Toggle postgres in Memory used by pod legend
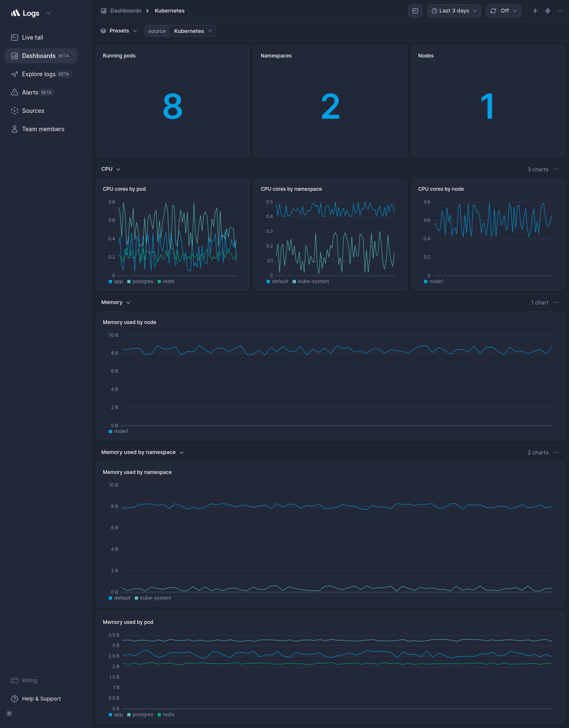 (x=140, y=715)
